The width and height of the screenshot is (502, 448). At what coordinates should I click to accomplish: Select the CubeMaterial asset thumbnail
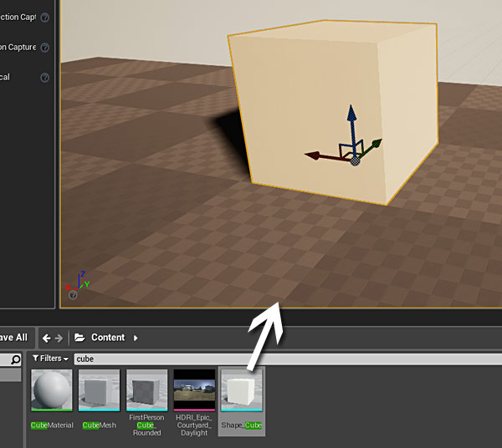(x=52, y=390)
